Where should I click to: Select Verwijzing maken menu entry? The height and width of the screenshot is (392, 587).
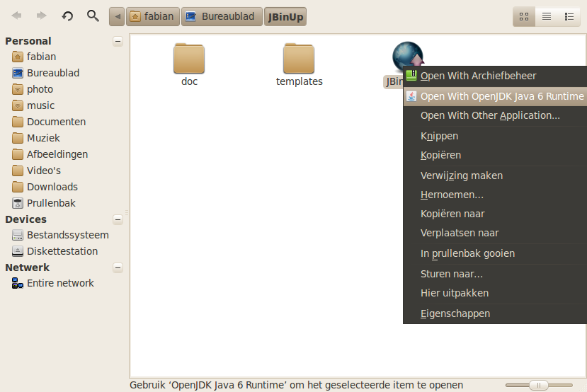point(495,175)
